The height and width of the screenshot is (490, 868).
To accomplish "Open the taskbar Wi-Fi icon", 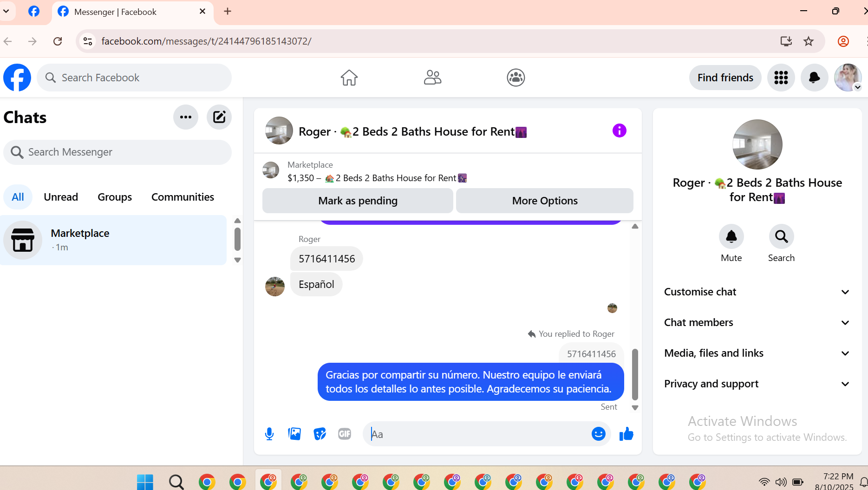I will point(764,482).
